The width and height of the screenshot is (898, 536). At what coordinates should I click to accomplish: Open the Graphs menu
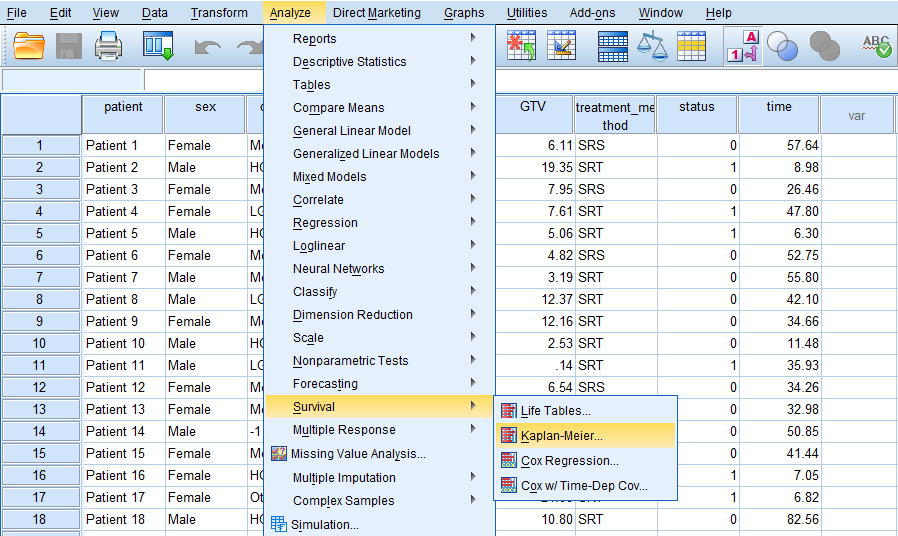464,13
